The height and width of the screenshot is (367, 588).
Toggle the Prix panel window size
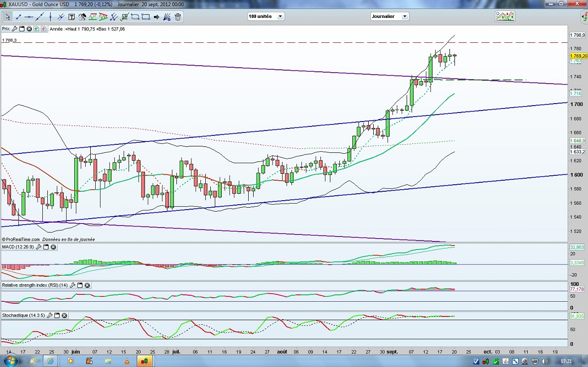(22, 29)
